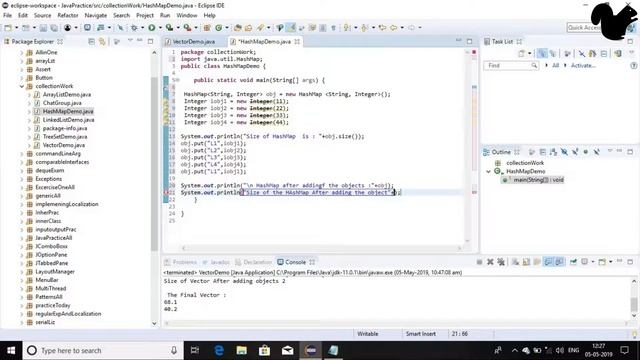Select main(String[]) method in Outline

point(538,180)
